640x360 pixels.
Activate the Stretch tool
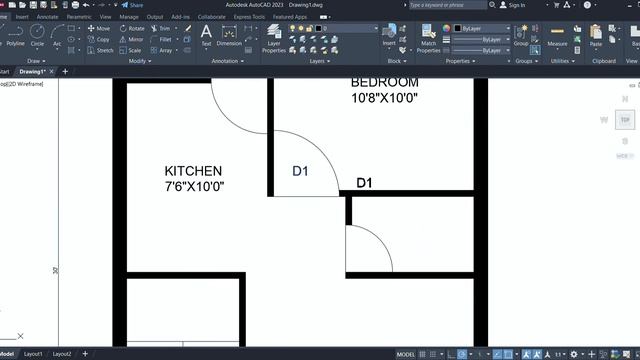pyautogui.click(x=100, y=50)
